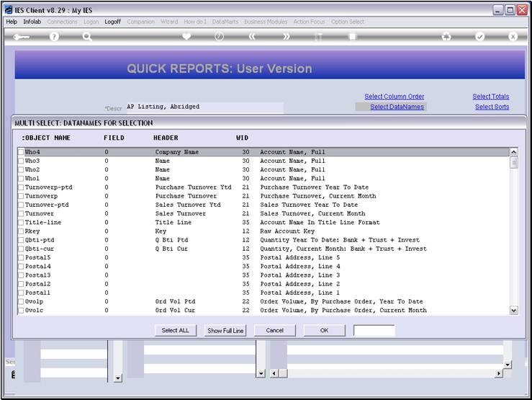Click the input field next to OK
Viewport: 532px width, 400px height.
coord(374,330)
